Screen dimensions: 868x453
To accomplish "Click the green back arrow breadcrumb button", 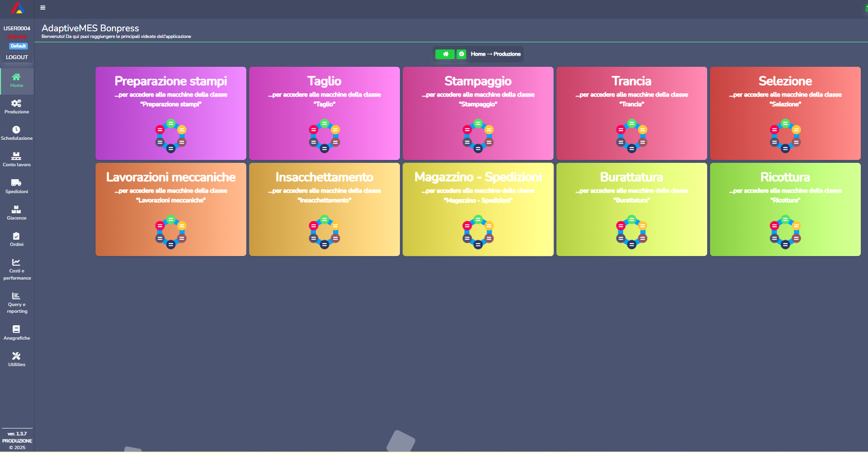I will coord(461,54).
